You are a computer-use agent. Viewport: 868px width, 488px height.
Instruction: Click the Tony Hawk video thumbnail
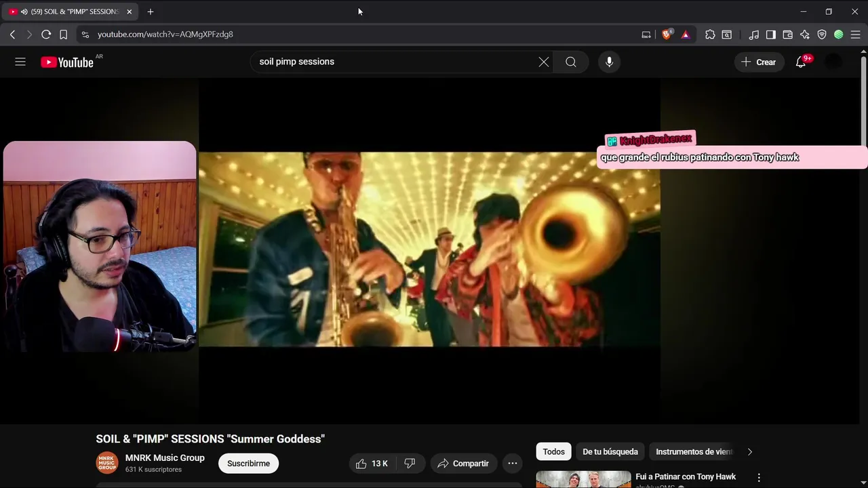tap(583, 479)
